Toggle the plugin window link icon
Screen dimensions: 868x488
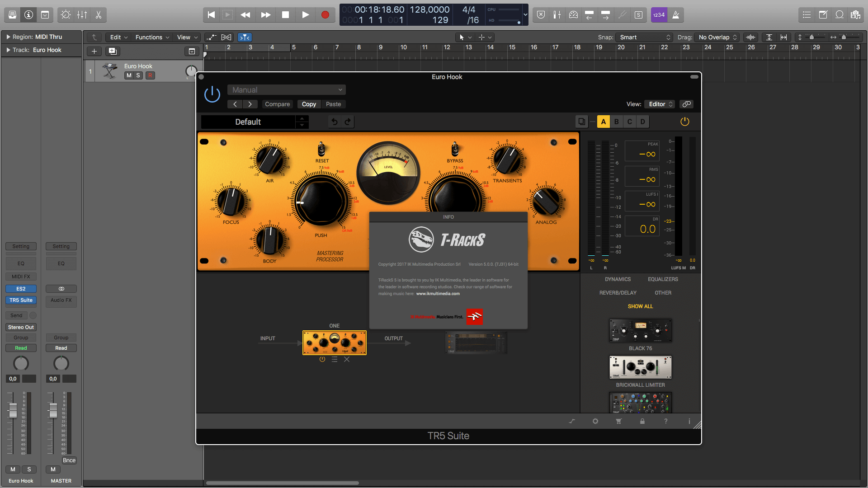(x=687, y=104)
